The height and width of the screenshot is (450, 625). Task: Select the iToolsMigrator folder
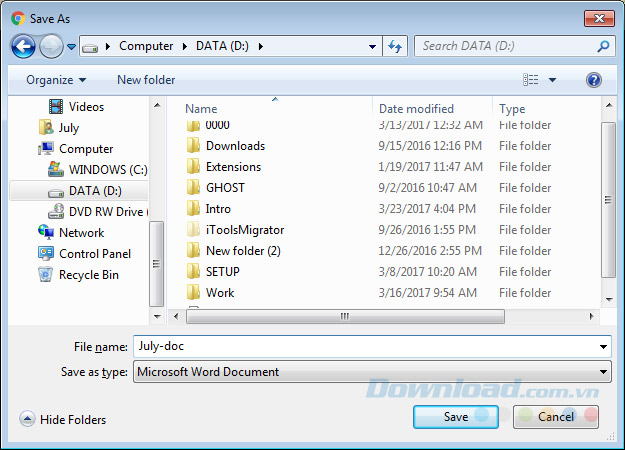click(245, 230)
